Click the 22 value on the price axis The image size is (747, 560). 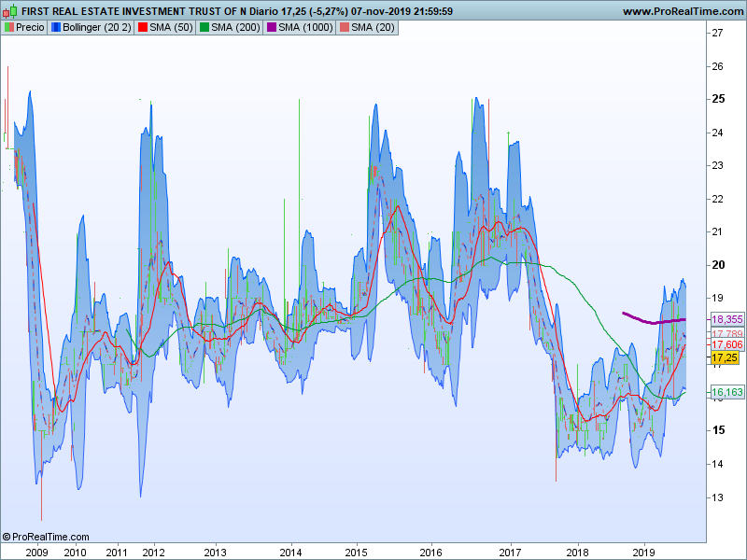tap(717, 199)
